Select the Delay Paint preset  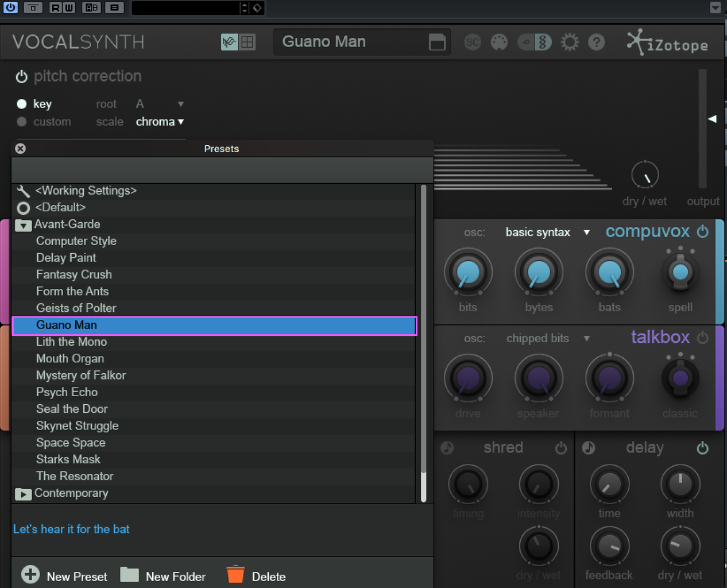[x=213, y=258]
